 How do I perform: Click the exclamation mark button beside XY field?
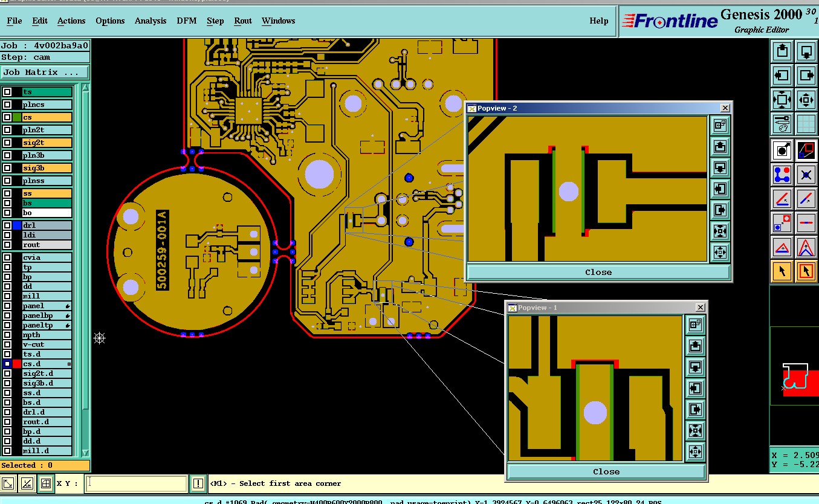[198, 483]
